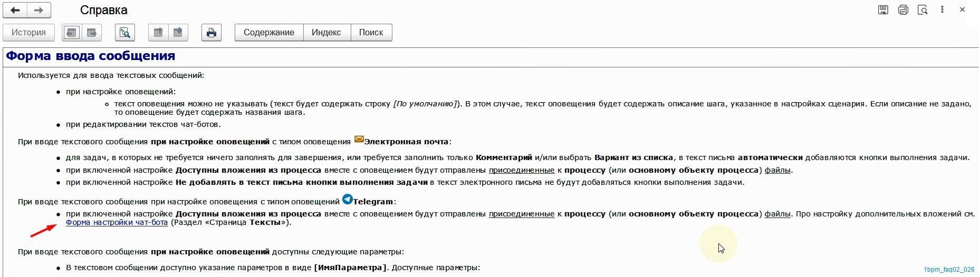Screen dimensions: 980x277
Task: Click the title bar printer icon
Action: coord(903,10)
